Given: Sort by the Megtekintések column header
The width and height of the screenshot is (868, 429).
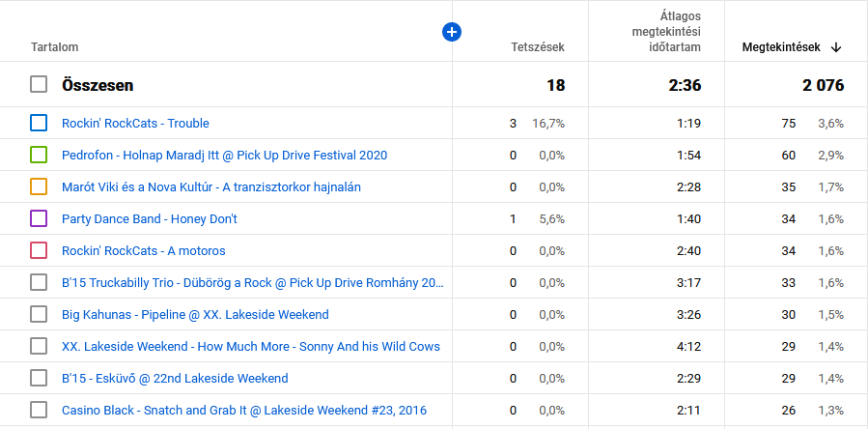Looking at the screenshot, I should click(x=781, y=47).
